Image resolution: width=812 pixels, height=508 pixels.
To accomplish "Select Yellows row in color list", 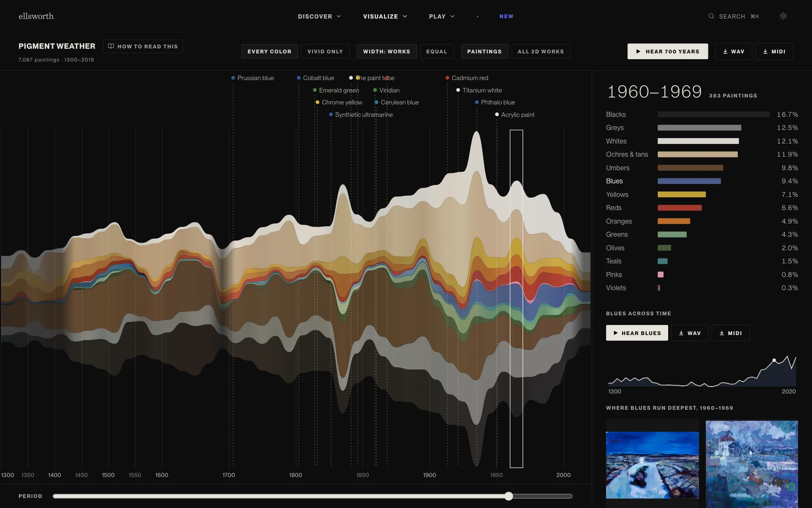I will pos(702,195).
